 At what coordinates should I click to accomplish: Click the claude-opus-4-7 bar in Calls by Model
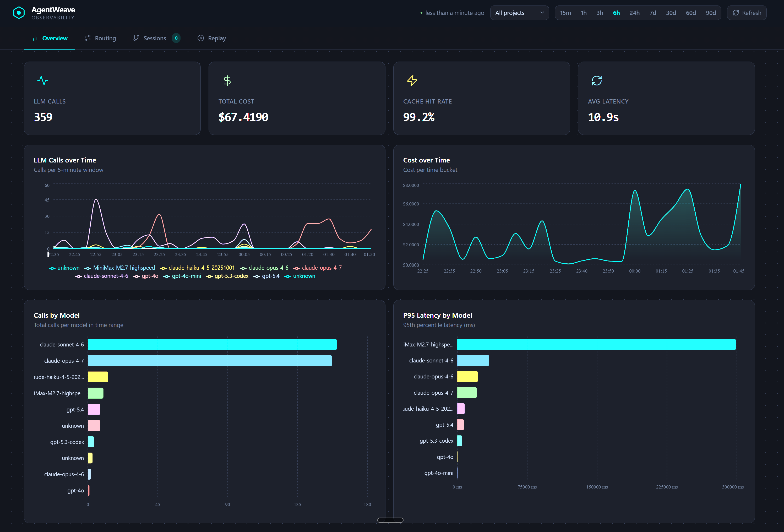coord(210,361)
